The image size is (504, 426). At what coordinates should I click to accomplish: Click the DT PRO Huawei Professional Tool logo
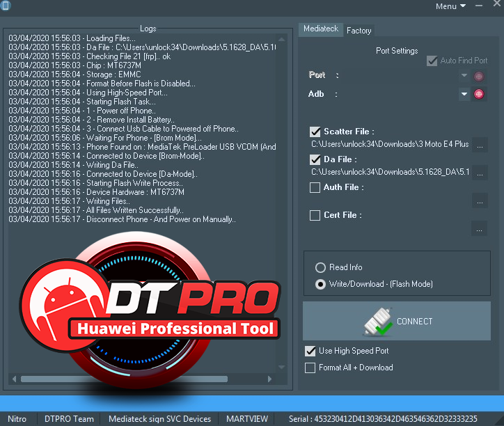pyautogui.click(x=151, y=310)
